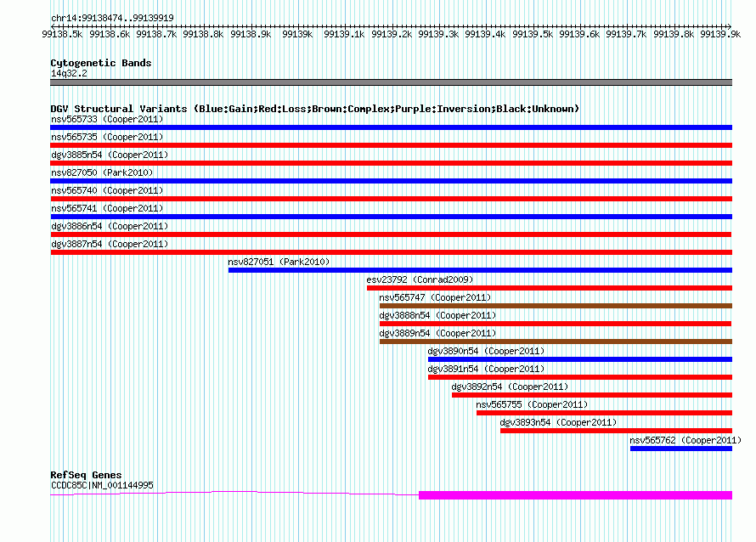Click the gray cytogenetic band bar

[391, 82]
